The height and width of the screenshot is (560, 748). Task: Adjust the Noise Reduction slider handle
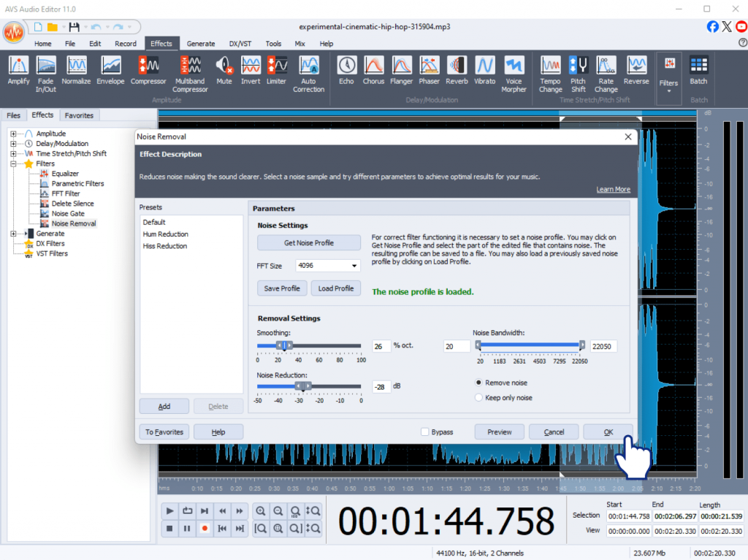coord(298,386)
